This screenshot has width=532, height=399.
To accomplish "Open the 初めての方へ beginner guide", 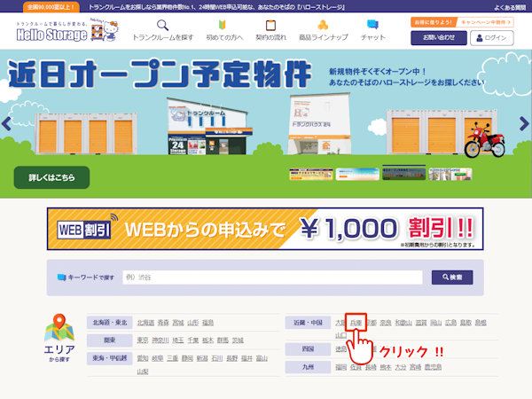I will pyautogui.click(x=224, y=30).
